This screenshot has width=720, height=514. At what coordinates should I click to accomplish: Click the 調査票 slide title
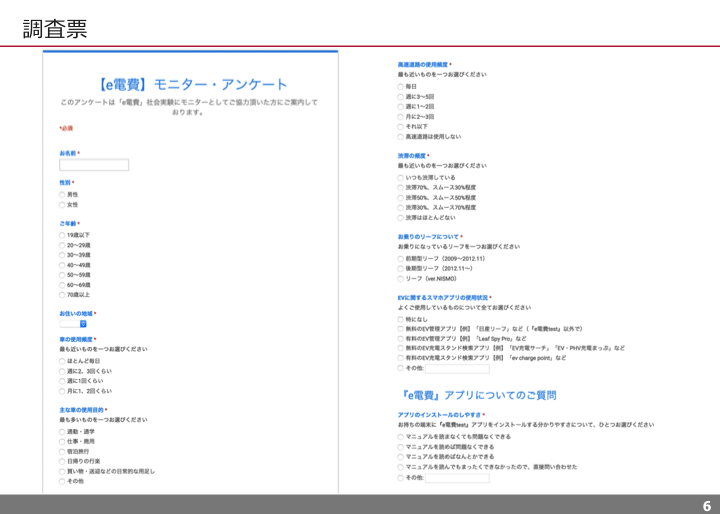coord(55,29)
